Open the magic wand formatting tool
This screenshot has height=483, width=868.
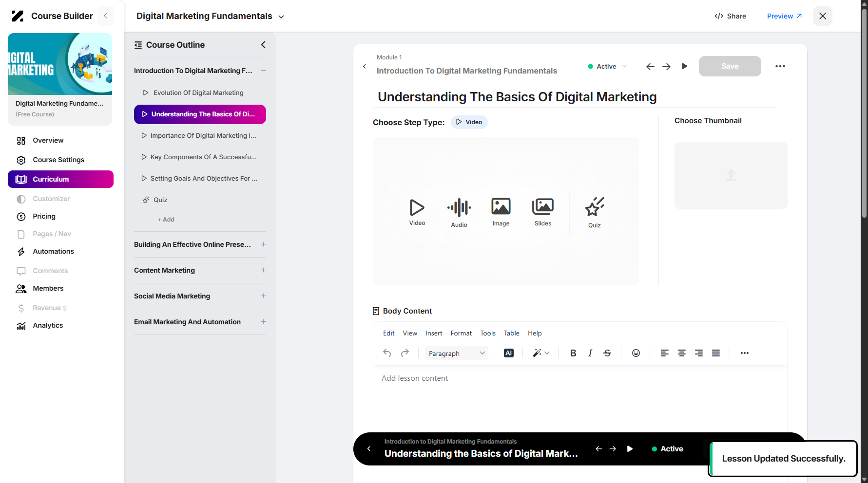540,353
